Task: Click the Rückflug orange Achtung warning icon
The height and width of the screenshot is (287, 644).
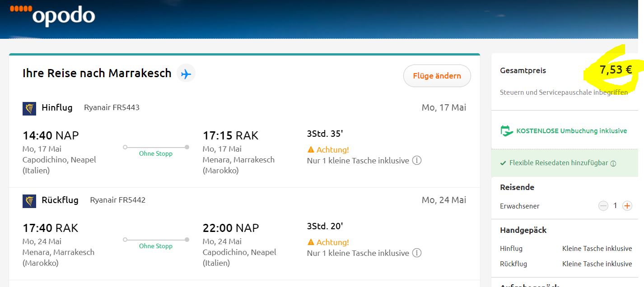Action: coord(311,242)
